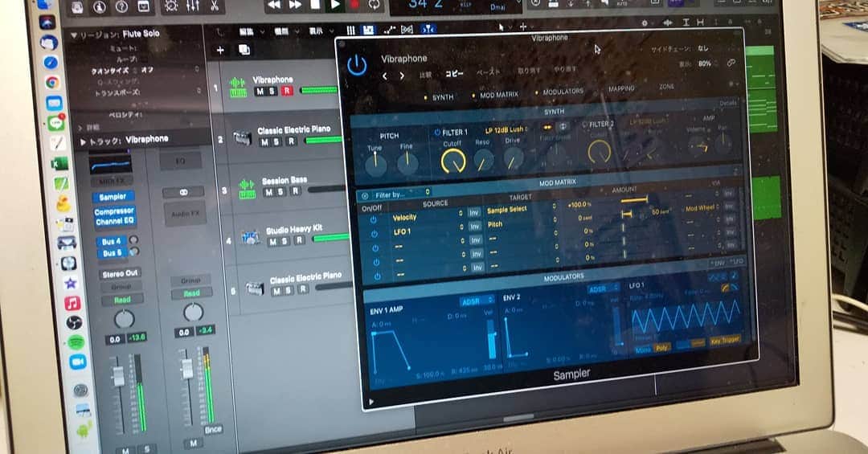Open the Compressor plugin slot
This screenshot has height=454, width=868.
(114, 211)
